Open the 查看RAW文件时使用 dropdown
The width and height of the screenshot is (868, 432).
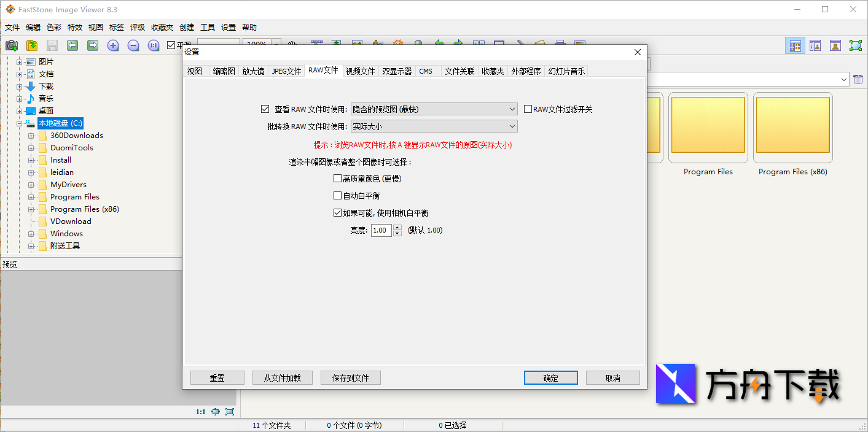514,109
